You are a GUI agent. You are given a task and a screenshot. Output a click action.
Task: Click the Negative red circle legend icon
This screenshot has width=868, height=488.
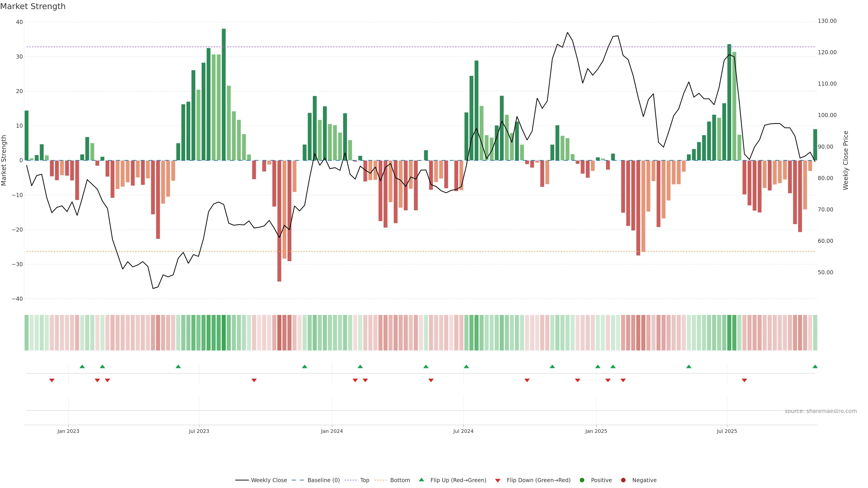click(x=623, y=480)
